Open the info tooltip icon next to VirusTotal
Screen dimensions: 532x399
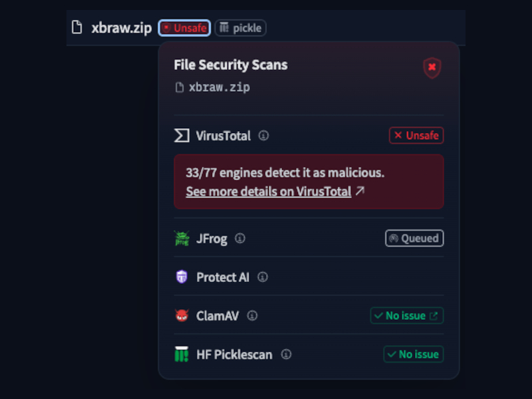[263, 136]
